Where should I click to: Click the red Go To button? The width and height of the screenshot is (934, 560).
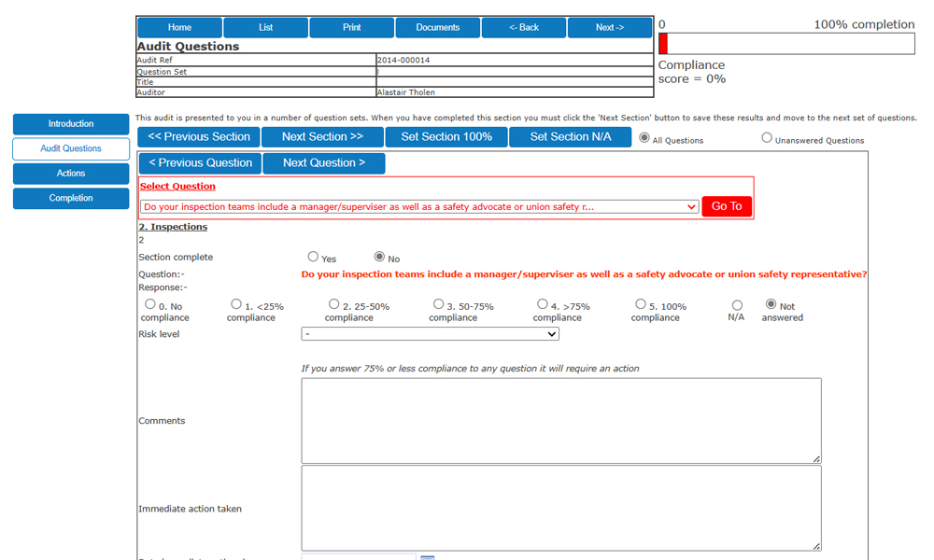point(727,205)
